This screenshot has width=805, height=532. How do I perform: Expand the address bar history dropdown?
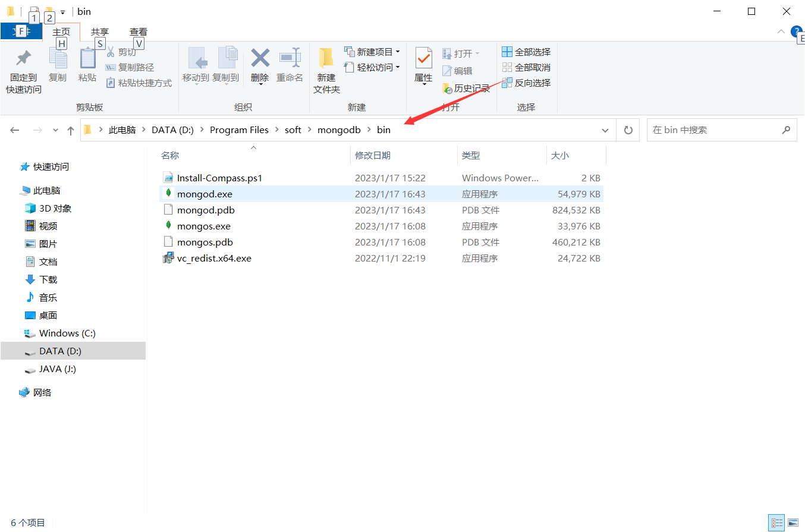click(x=605, y=130)
